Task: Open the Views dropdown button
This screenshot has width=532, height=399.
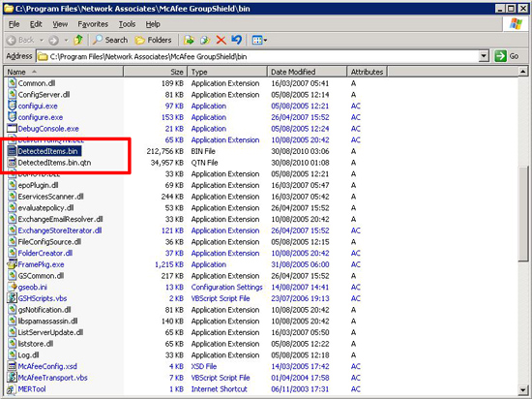Action: coord(259,40)
